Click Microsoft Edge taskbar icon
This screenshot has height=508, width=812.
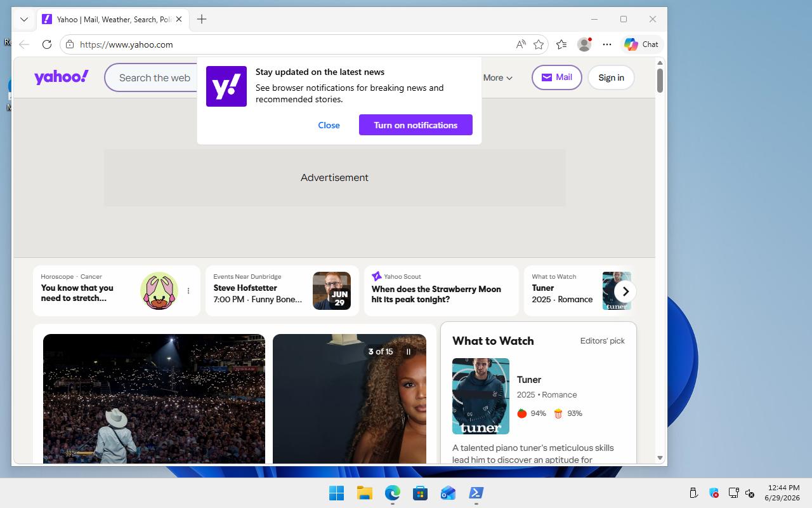(x=393, y=493)
